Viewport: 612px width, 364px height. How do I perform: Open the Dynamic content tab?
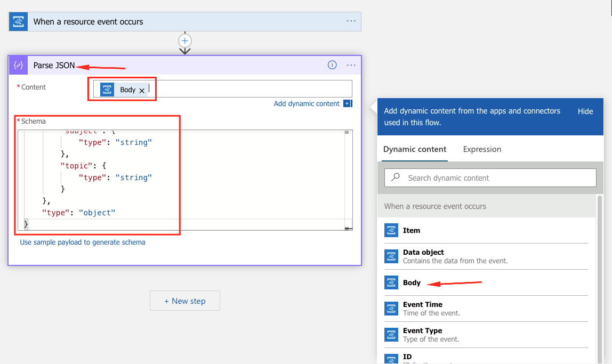414,149
